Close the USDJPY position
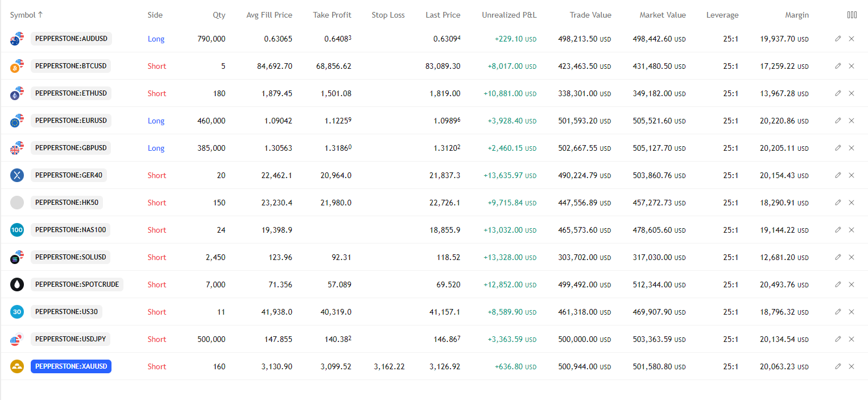The image size is (868, 400). [x=852, y=339]
